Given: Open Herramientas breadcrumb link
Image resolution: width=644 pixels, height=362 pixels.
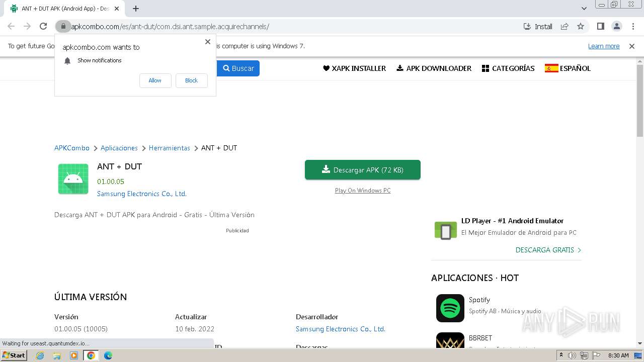Looking at the screenshot, I should pos(170,148).
